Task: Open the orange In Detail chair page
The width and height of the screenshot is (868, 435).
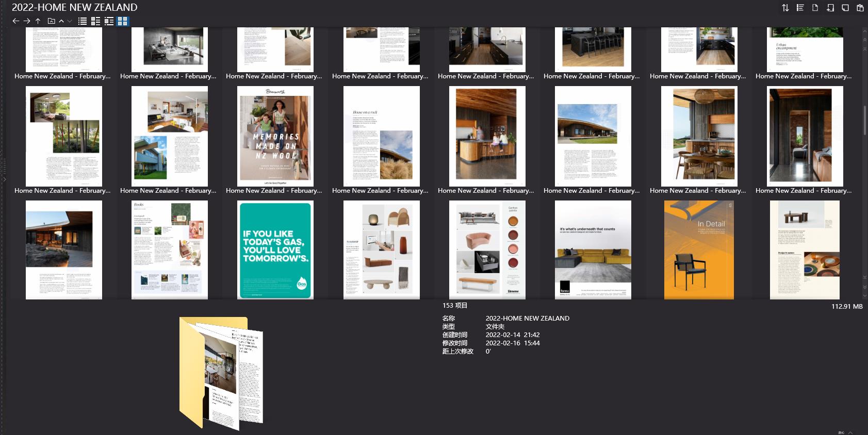Action: [699, 250]
